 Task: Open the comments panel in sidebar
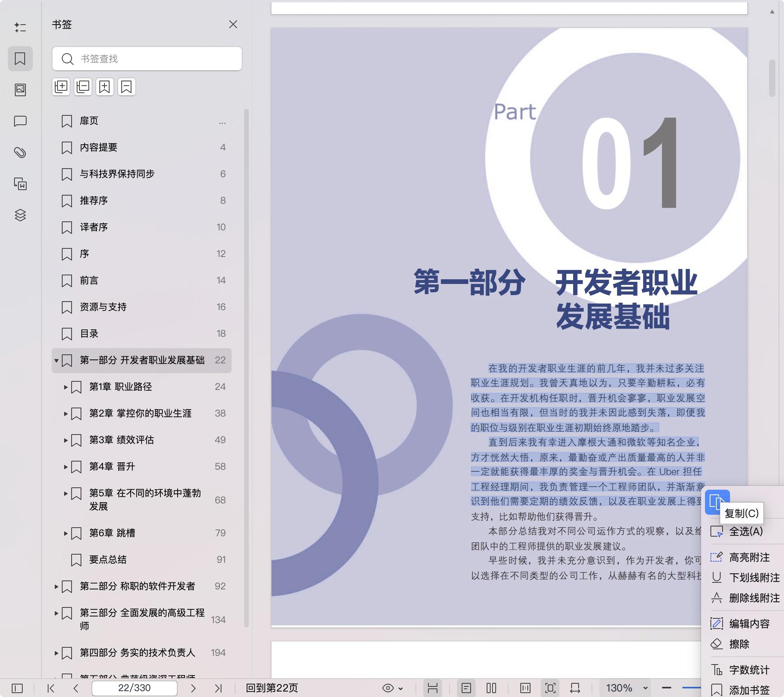(x=20, y=121)
